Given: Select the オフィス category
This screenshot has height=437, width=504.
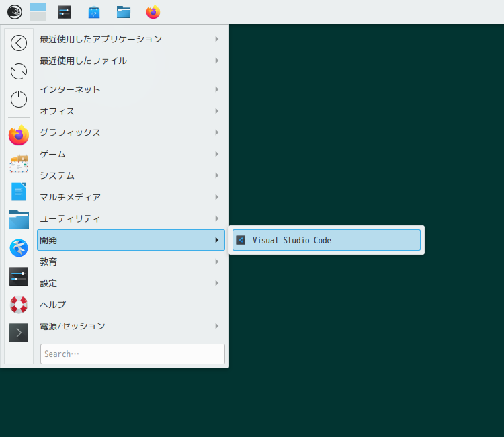Looking at the screenshot, I should (x=131, y=111).
